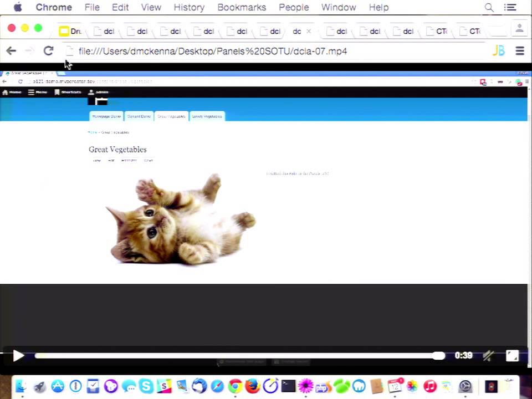Viewport: 532px width, 399px height.
Task: Open the Bookmarks menu
Action: coord(242,7)
